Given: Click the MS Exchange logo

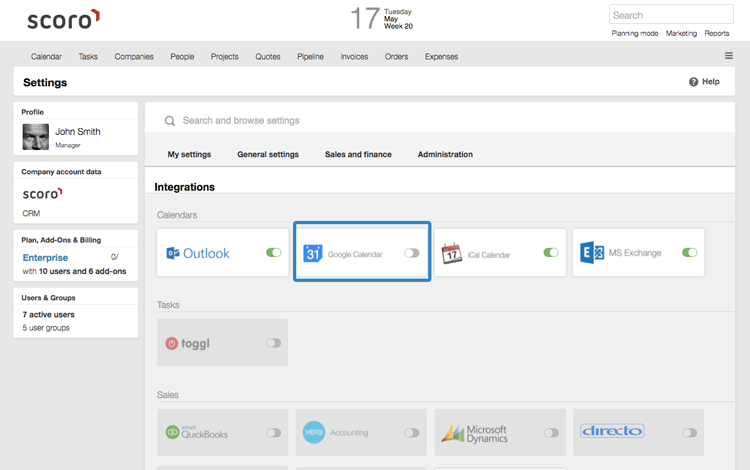Looking at the screenshot, I should (x=592, y=252).
